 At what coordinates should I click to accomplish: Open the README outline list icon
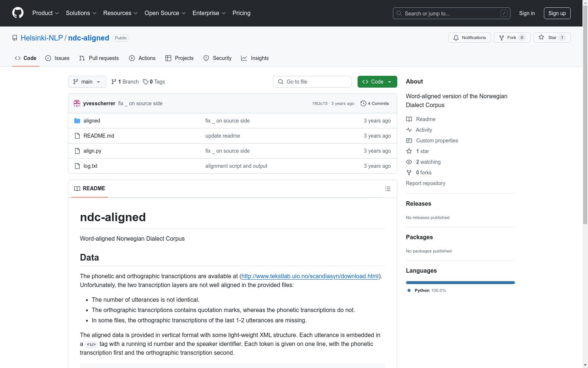tap(387, 189)
